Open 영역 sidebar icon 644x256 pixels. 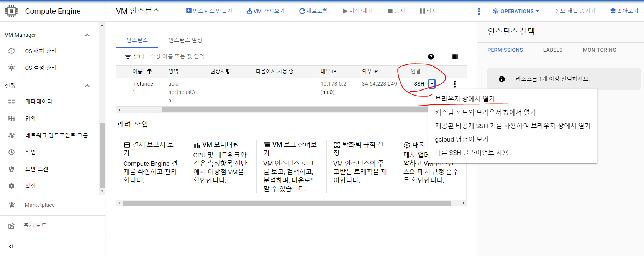11,118
